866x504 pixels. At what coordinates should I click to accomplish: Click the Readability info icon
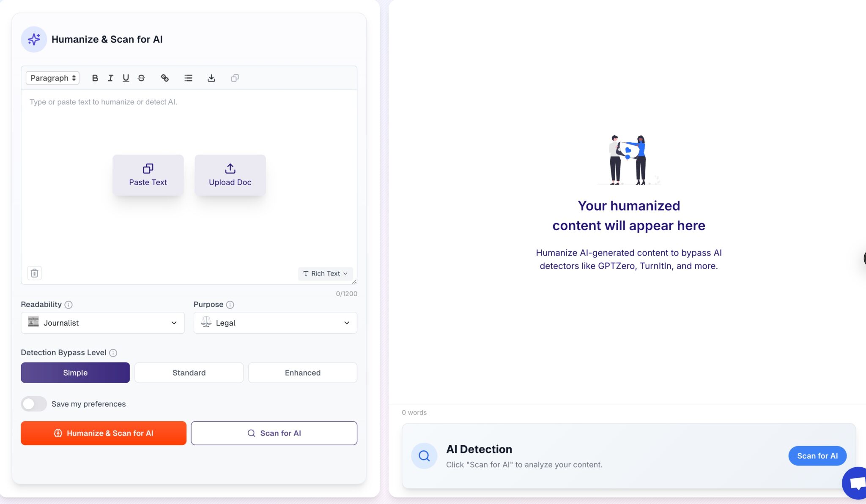(69, 305)
